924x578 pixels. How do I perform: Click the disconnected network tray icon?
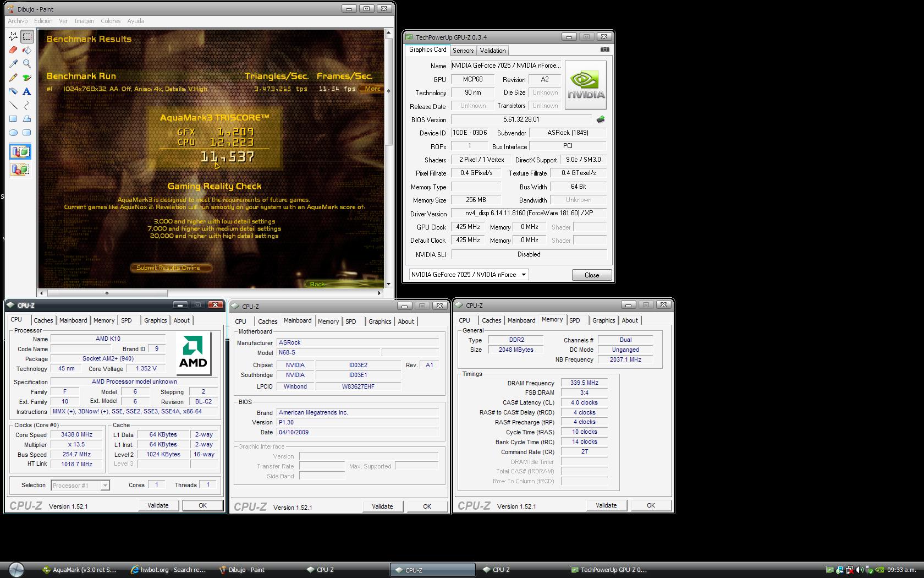[850, 570]
